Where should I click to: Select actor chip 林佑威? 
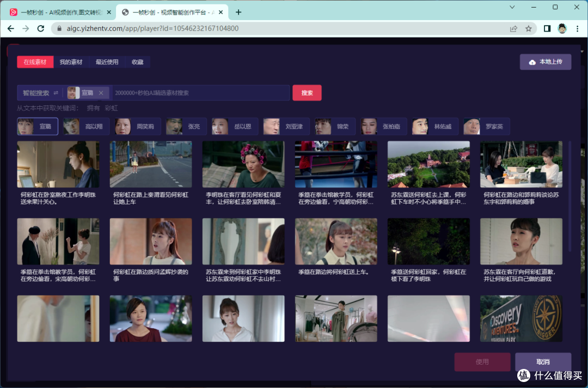point(435,126)
